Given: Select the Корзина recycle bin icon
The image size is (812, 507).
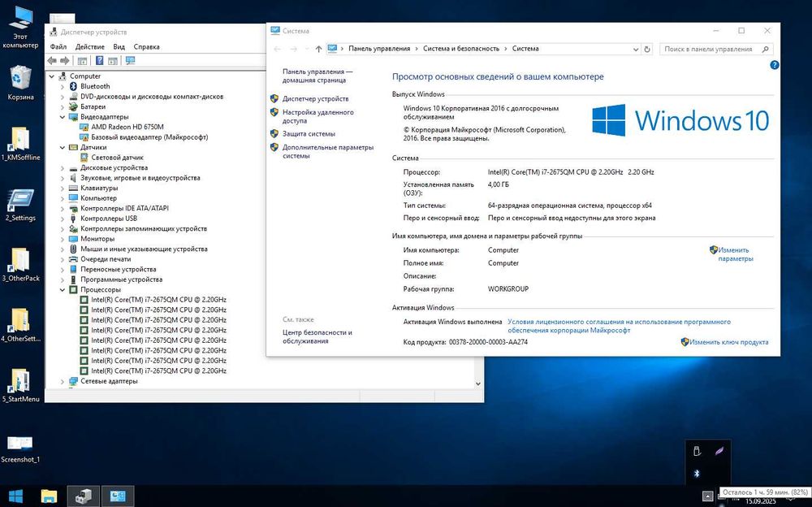Looking at the screenshot, I should (x=20, y=83).
